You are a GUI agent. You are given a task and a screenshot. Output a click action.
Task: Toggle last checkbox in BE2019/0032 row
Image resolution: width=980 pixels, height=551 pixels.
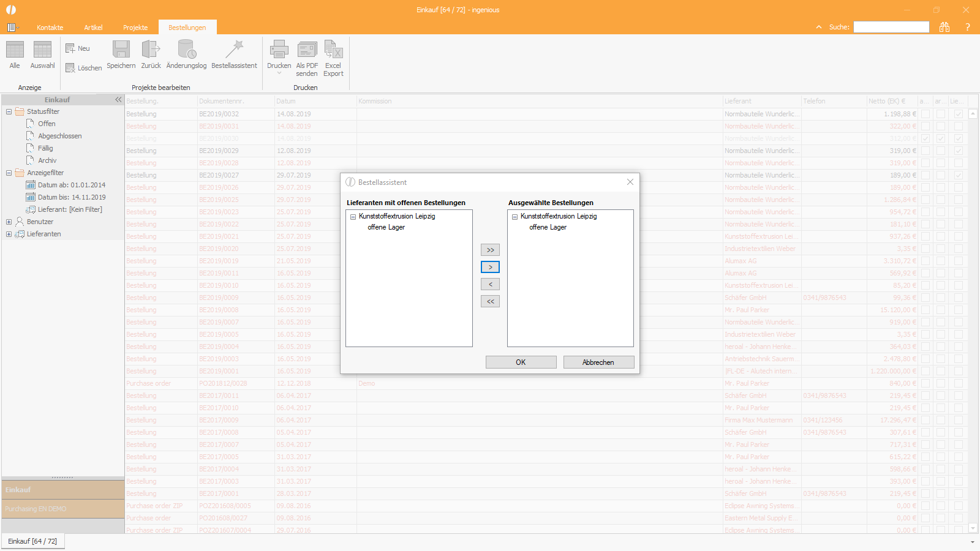pos(959,114)
